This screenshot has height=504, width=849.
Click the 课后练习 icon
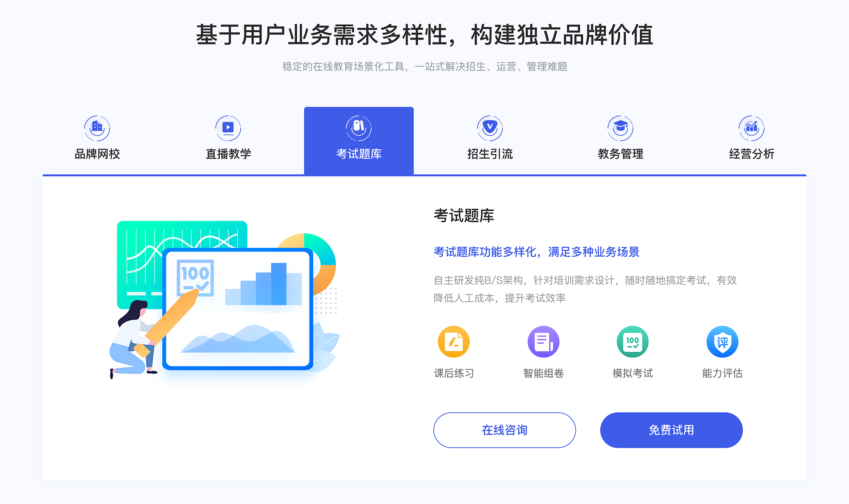[453, 344]
